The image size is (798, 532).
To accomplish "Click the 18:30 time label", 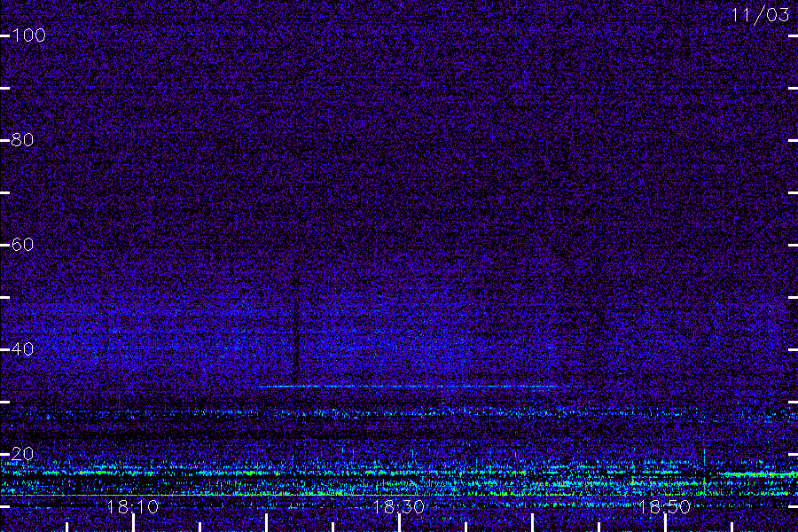I will 398,506.
